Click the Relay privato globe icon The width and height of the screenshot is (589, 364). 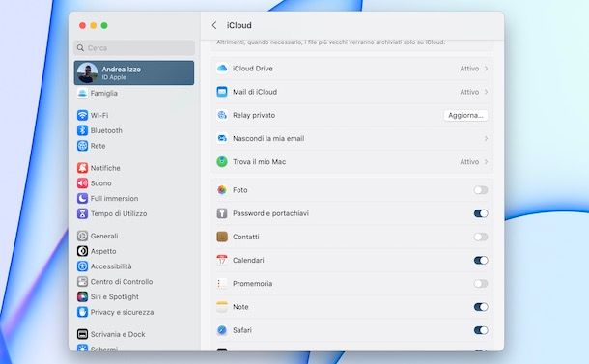(222, 115)
